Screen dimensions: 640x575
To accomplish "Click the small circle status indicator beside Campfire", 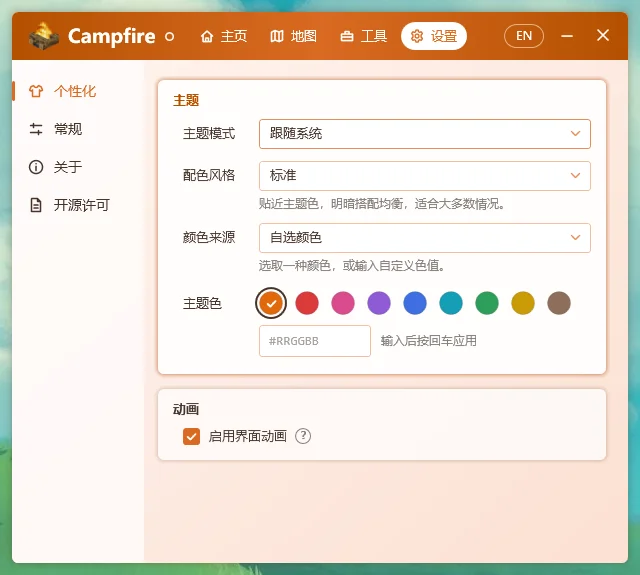I will [169, 37].
